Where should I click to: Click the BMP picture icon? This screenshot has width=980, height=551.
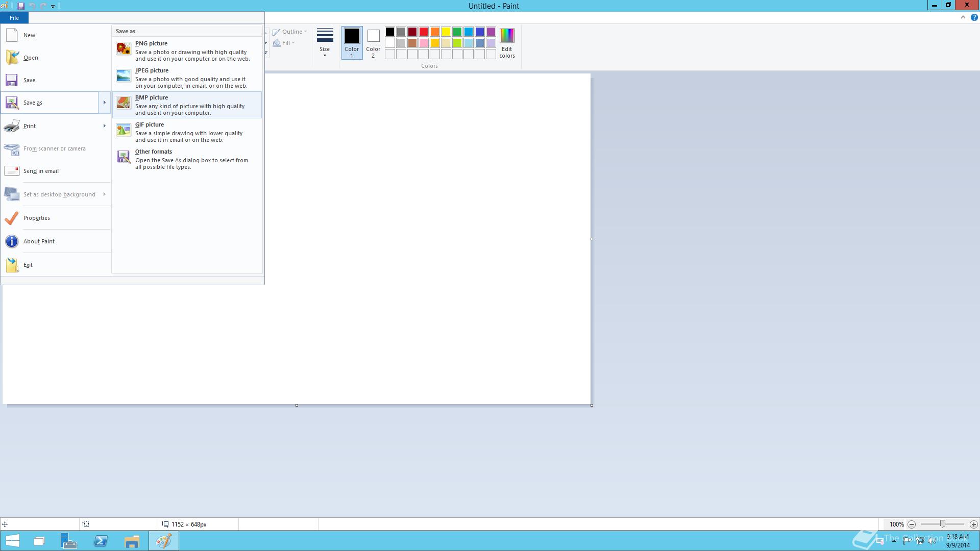pos(124,103)
